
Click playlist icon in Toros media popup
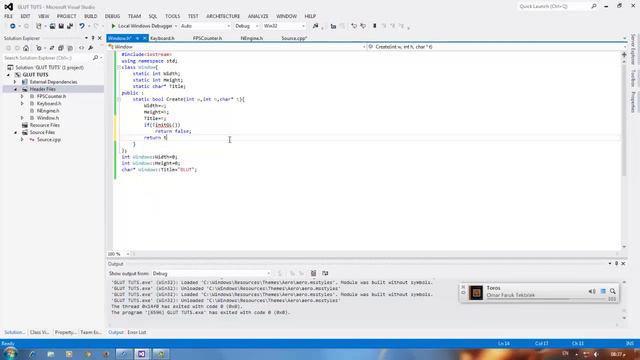603,291
